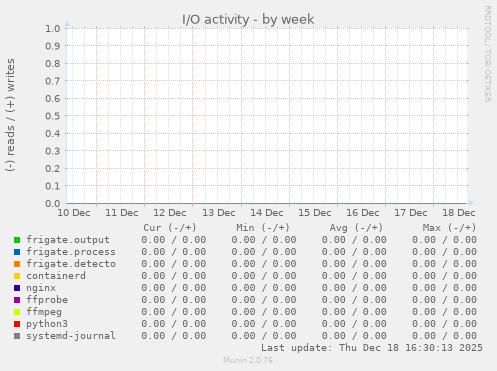Screen dimensions: 497x371
Task: Click the Min (-/+) column header
Action: click(x=263, y=228)
